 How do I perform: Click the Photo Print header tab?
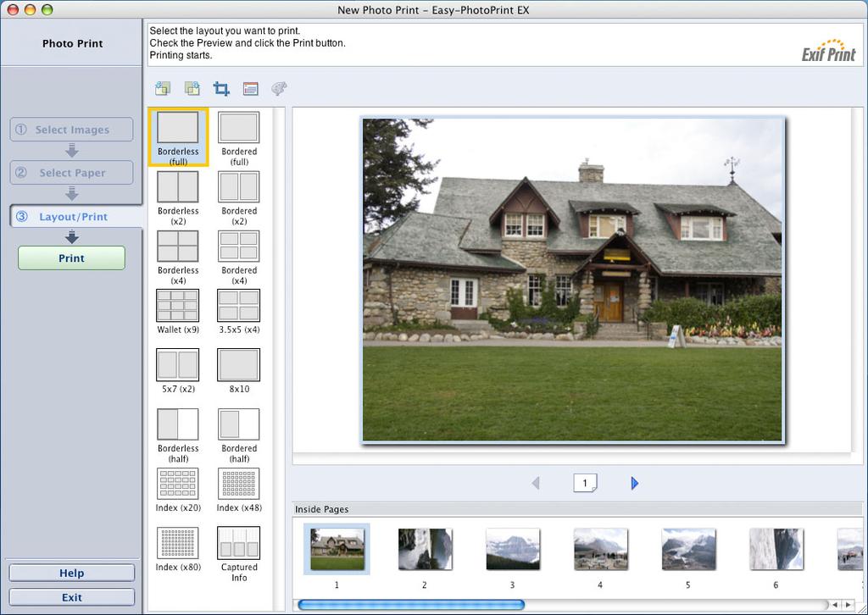(x=71, y=43)
